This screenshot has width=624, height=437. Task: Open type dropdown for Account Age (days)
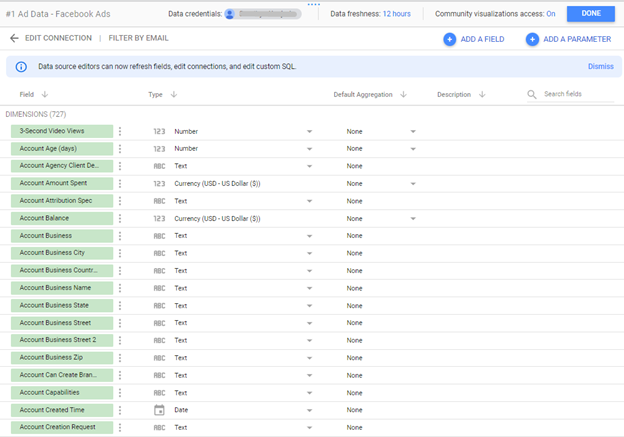309,149
